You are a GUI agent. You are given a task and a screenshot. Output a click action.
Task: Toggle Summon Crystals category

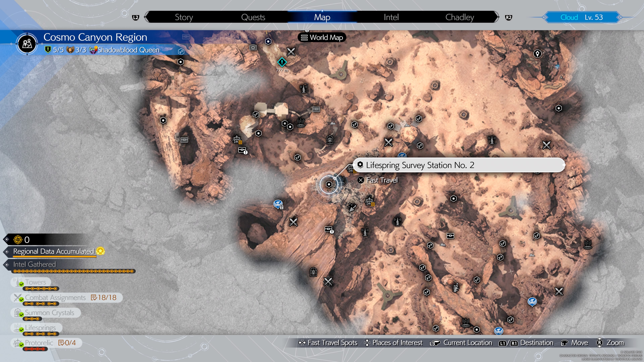pos(45,313)
